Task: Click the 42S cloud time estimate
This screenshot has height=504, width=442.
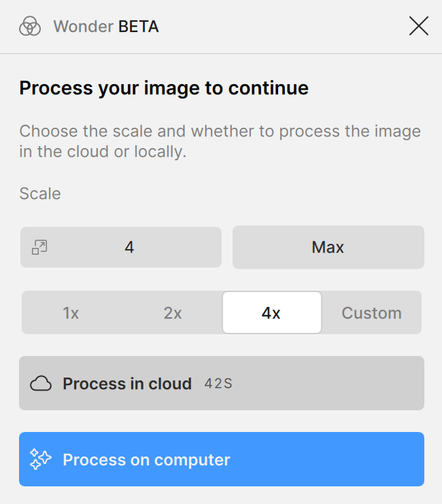Action: coord(218,384)
